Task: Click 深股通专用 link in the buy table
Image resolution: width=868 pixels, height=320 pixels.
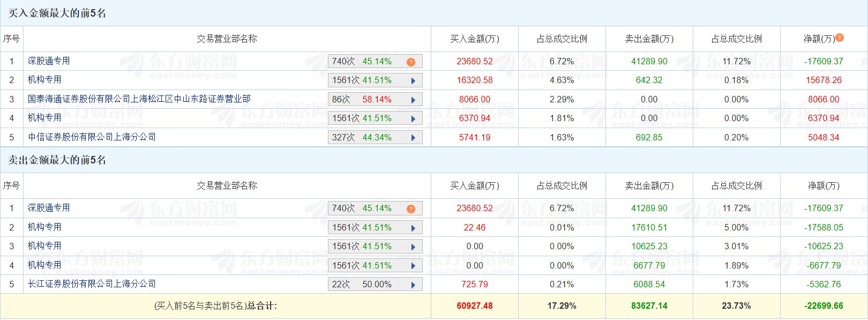Action: 49,61
